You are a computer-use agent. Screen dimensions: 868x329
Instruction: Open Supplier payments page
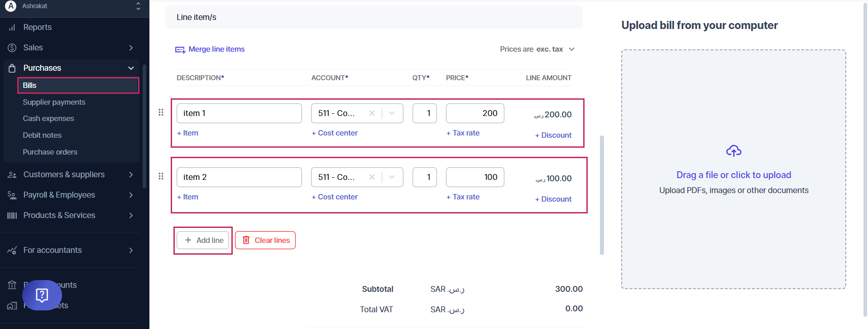point(54,102)
